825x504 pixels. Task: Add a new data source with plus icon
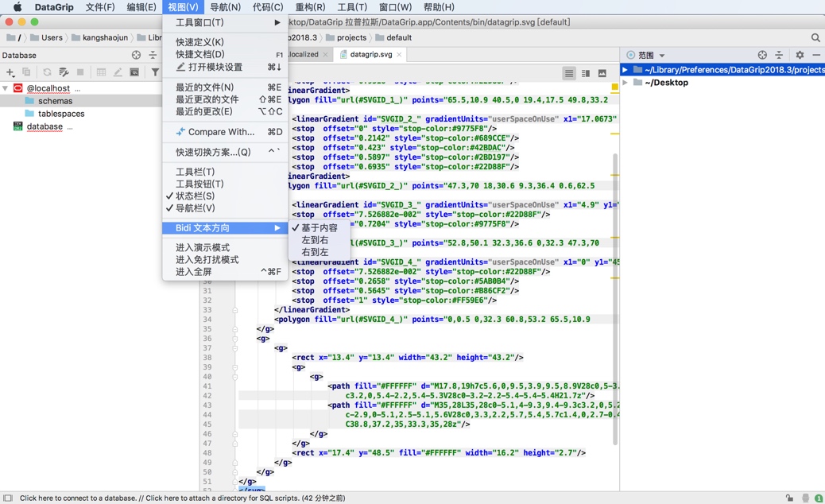(10, 72)
